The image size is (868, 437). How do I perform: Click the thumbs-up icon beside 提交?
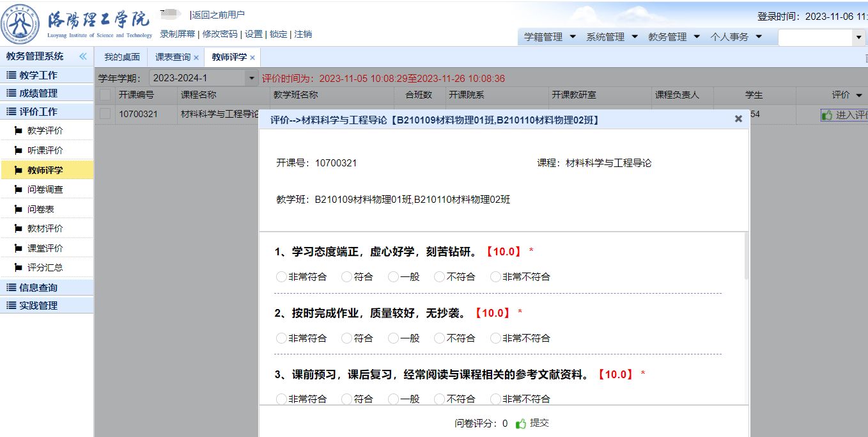tap(521, 423)
